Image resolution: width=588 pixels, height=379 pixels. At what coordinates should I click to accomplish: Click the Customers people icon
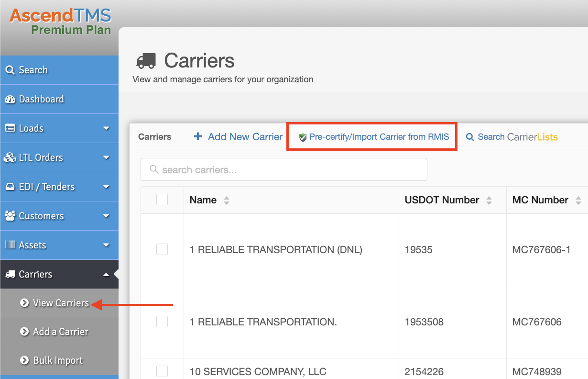[10, 216]
